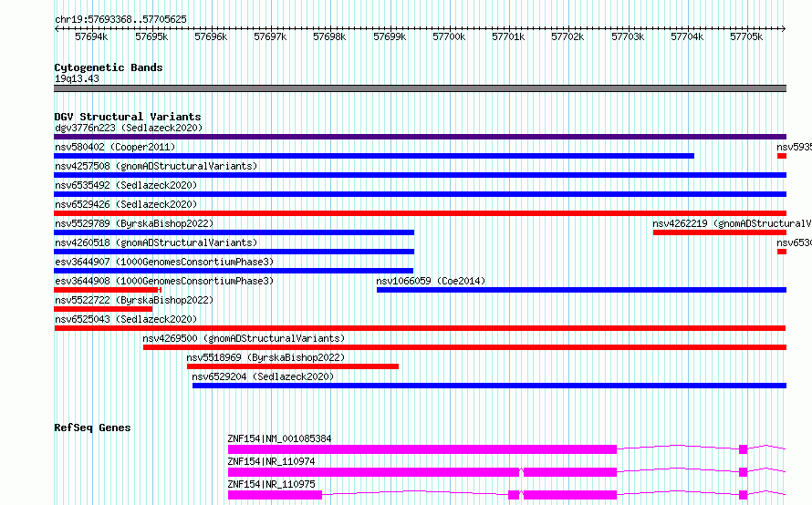Click the red nsv4262219 variant bar
Viewport: 812px width, 505px height.
point(720,232)
